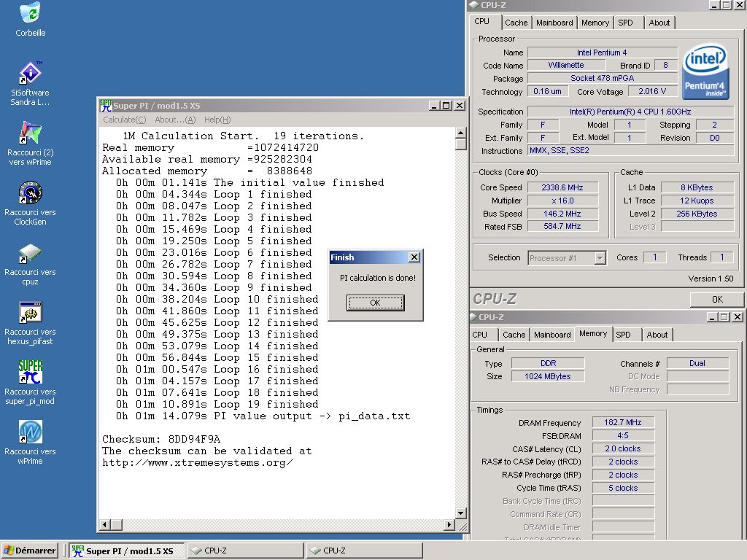This screenshot has width=747, height=560.
Task: Click the memory Size value 1024 MBytes
Action: (x=547, y=376)
